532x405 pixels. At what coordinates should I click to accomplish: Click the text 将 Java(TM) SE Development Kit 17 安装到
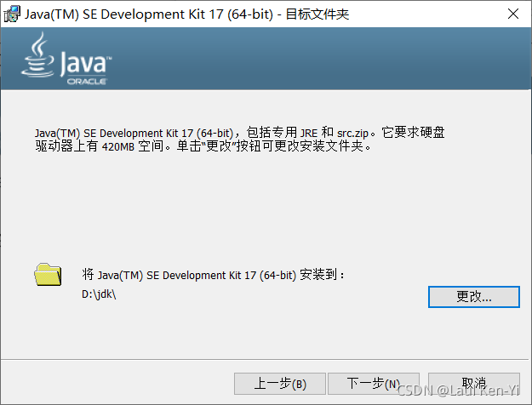coord(213,275)
